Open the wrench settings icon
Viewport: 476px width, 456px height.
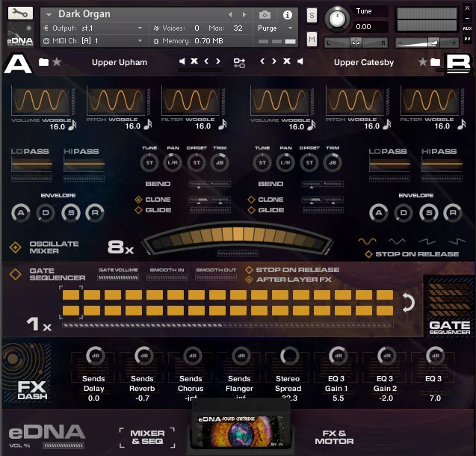(20, 13)
